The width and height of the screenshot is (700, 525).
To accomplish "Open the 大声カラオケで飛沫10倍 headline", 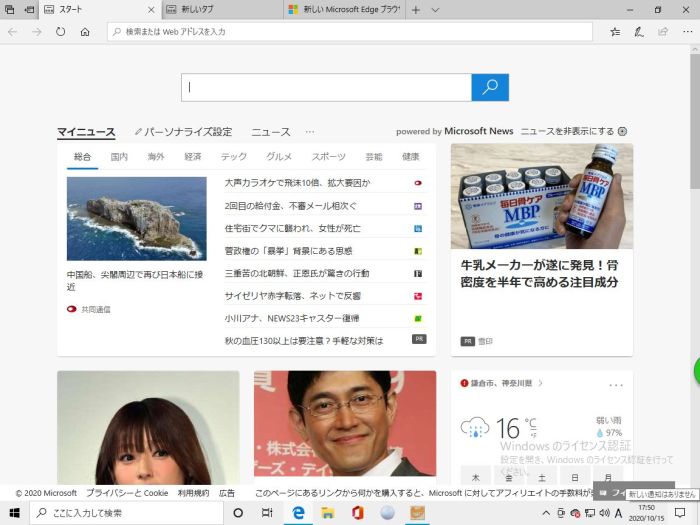I will (x=297, y=183).
